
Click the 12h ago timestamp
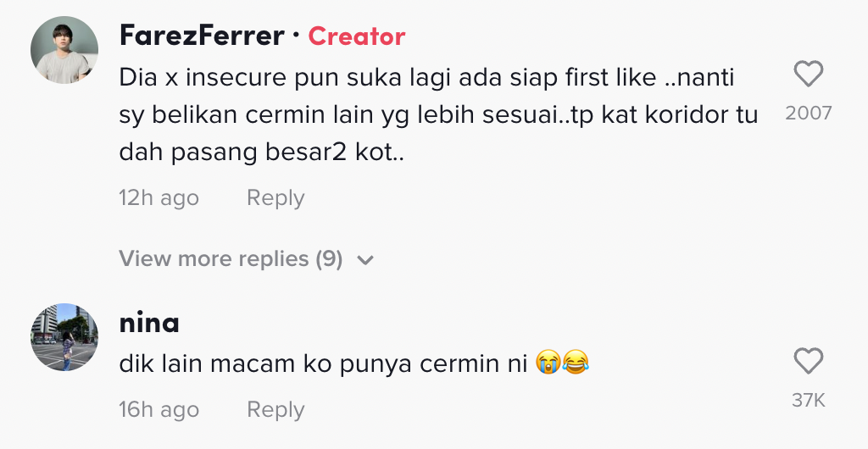click(159, 198)
